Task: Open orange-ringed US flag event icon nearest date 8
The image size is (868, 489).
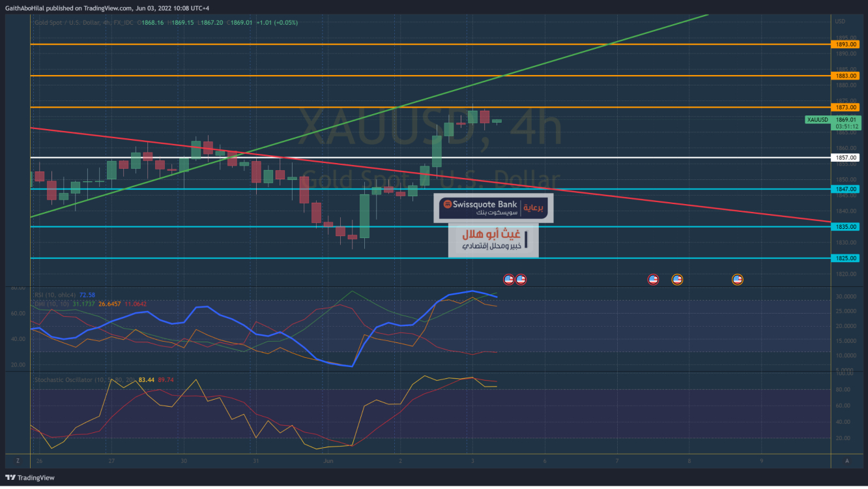Action: (677, 279)
